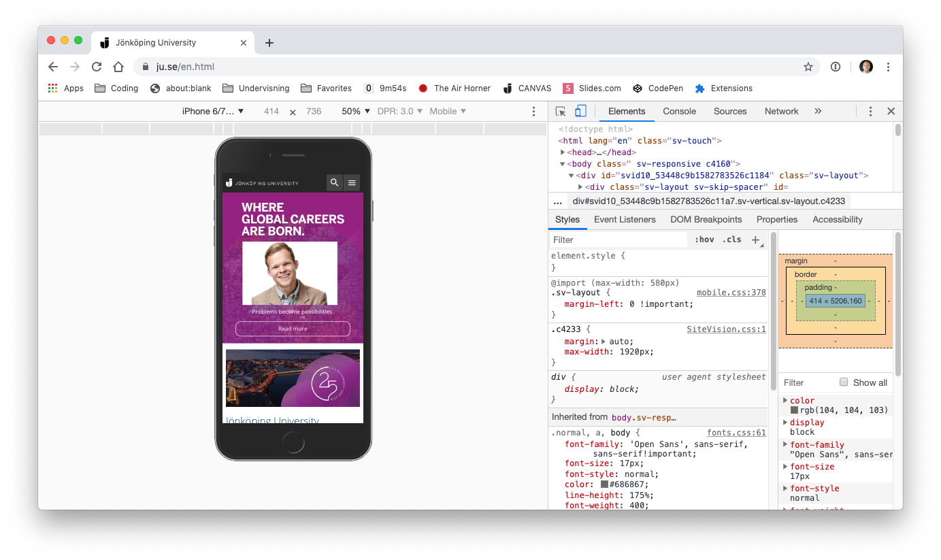The height and width of the screenshot is (560, 941).
Task: Open the CANVAS bookmark
Action: tap(527, 88)
